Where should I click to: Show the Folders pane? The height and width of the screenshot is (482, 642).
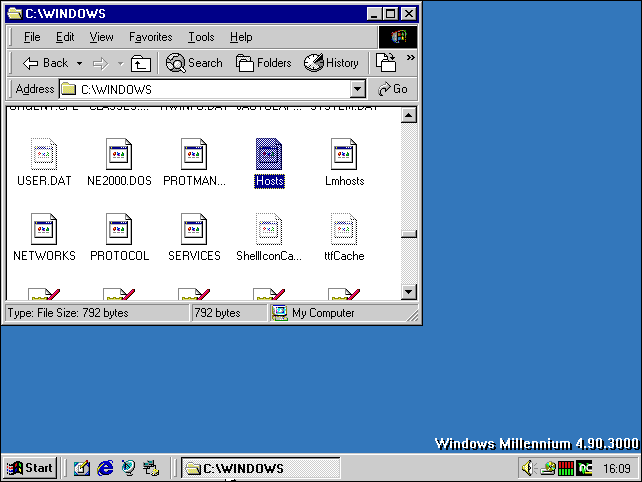(x=264, y=63)
